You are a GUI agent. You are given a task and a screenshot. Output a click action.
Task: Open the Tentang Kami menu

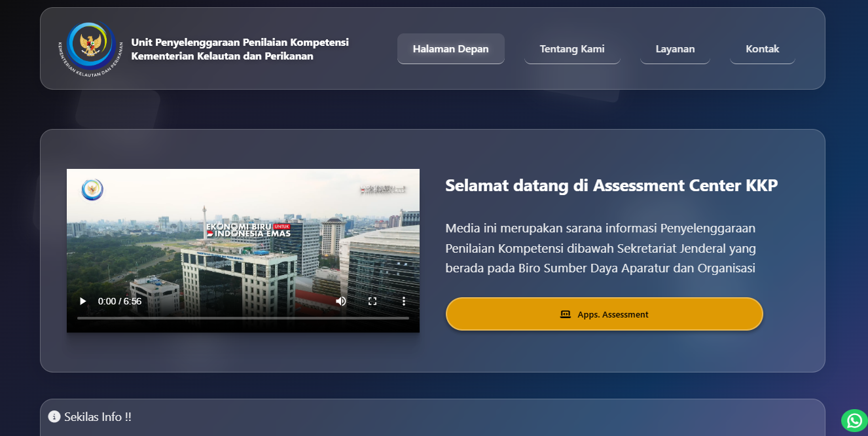coord(571,49)
